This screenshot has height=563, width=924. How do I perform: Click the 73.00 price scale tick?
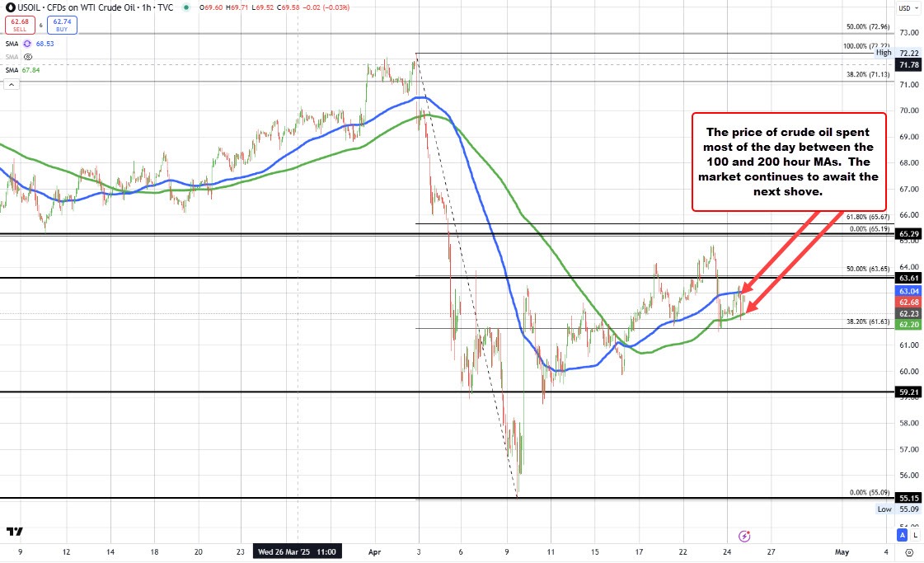911,32
